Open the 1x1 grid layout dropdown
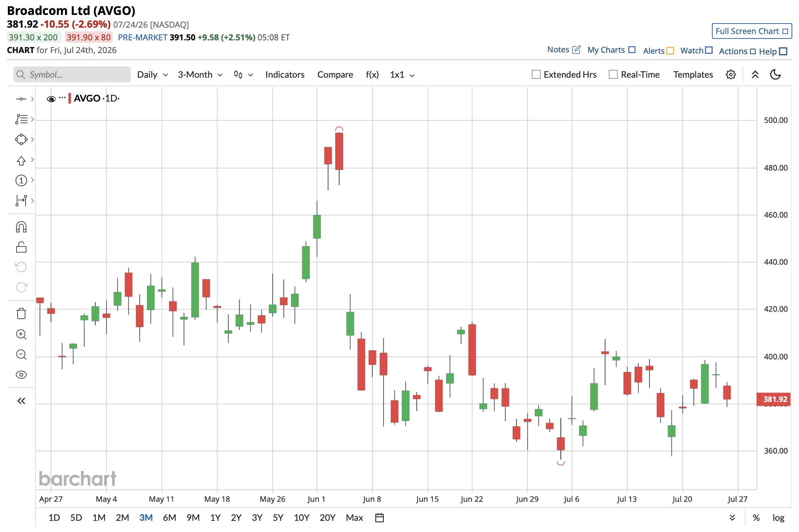Viewport: 799px width, 532px height. [x=402, y=75]
